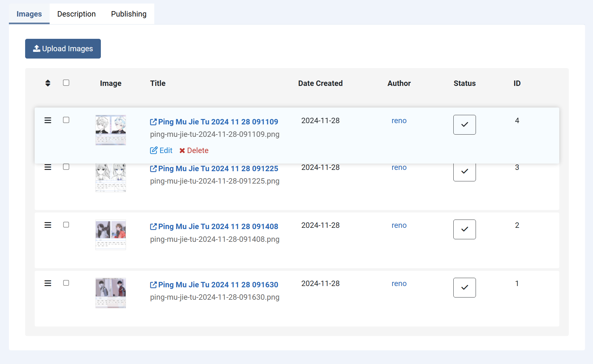The height and width of the screenshot is (364, 593).
Task: Toggle published status of image ID 2
Action: click(x=464, y=229)
